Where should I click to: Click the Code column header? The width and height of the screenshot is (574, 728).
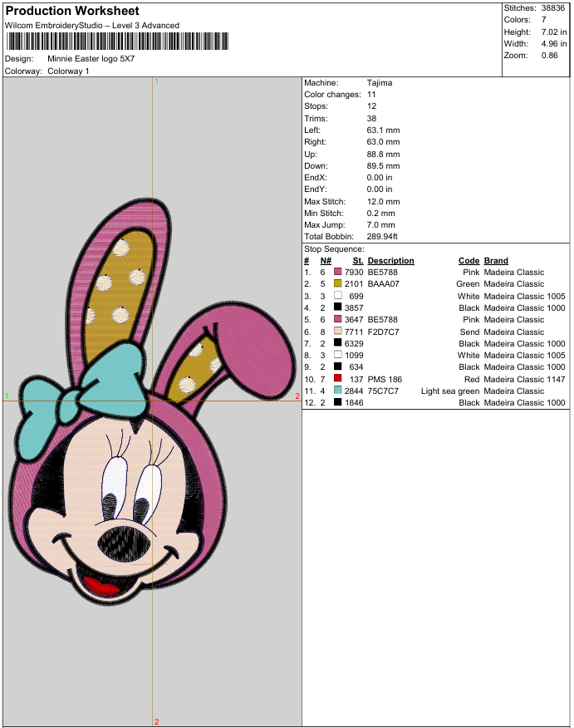coord(469,261)
